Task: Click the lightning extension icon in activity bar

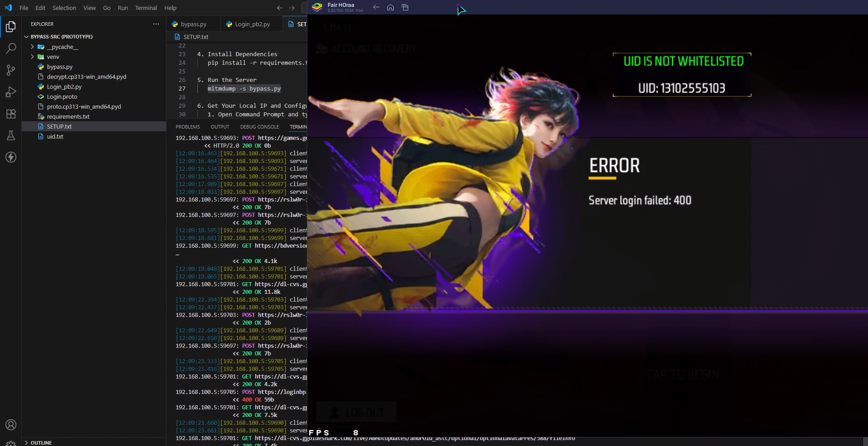Action: (x=10, y=157)
